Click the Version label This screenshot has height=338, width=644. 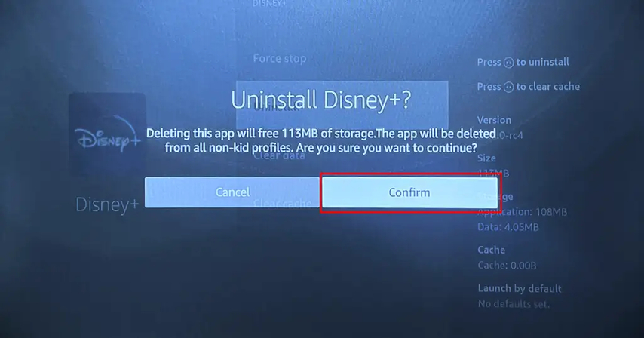494,120
